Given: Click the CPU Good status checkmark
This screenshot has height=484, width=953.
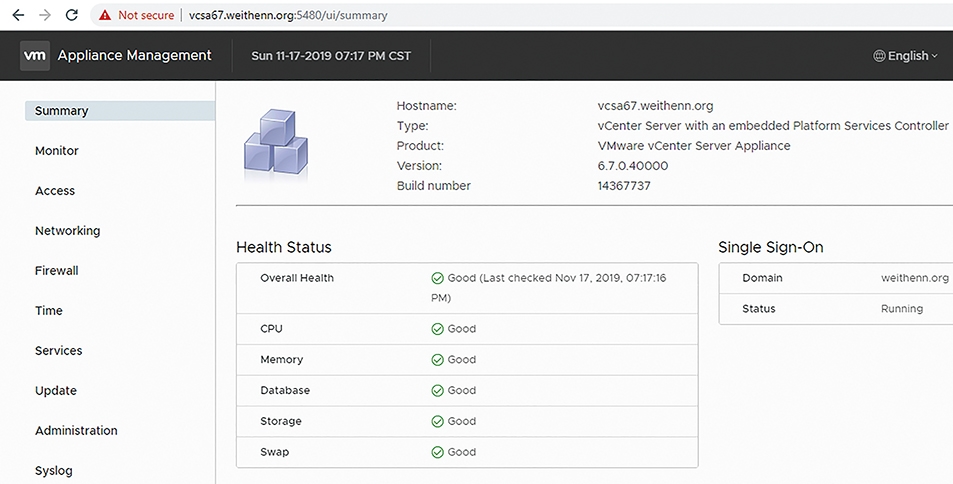Looking at the screenshot, I should point(437,329).
